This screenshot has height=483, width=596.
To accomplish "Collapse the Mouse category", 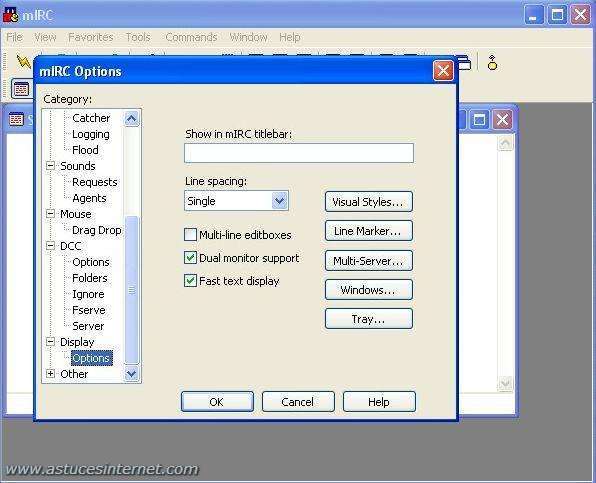I will [x=50, y=214].
